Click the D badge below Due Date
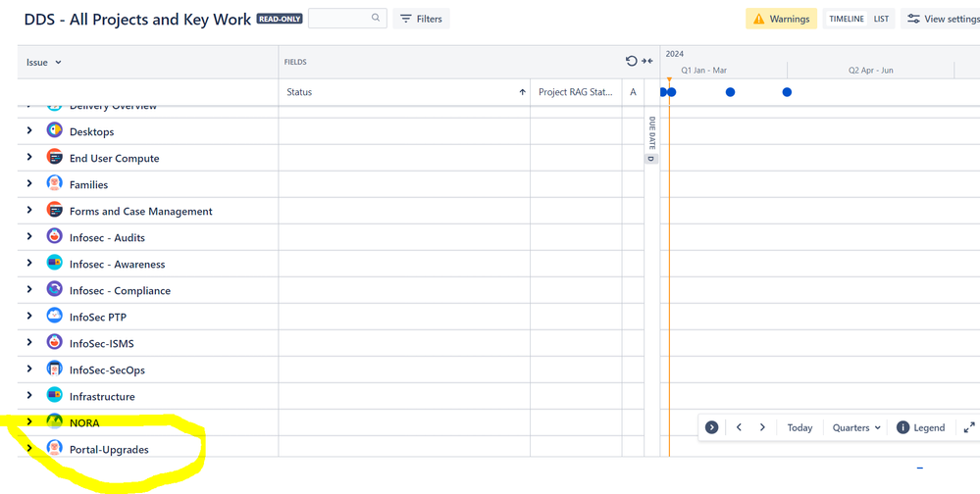 click(x=651, y=159)
